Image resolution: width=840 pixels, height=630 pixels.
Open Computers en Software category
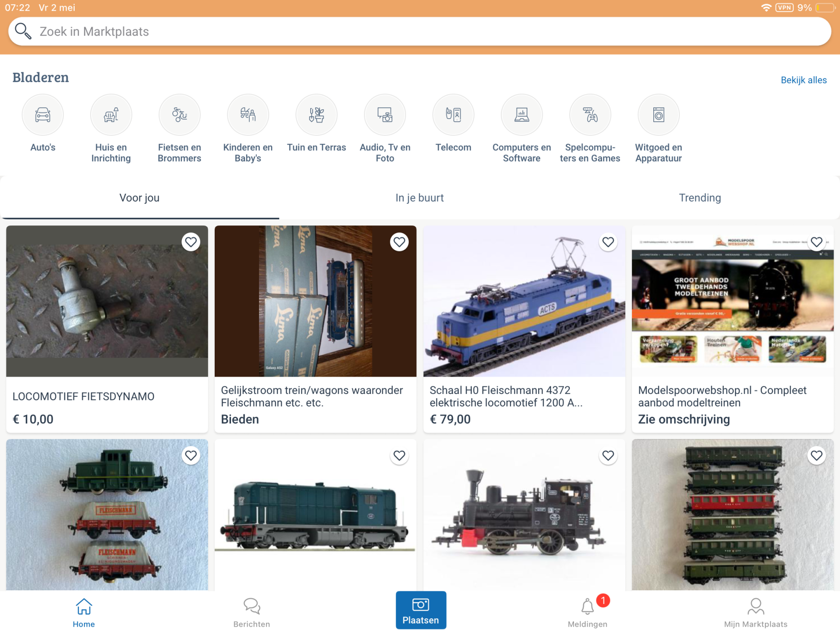pyautogui.click(x=522, y=115)
